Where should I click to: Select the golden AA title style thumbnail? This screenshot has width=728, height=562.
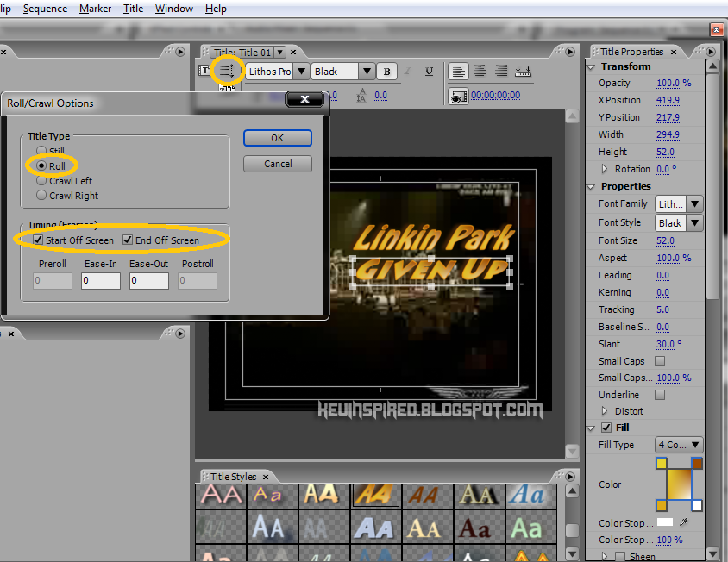click(x=375, y=495)
